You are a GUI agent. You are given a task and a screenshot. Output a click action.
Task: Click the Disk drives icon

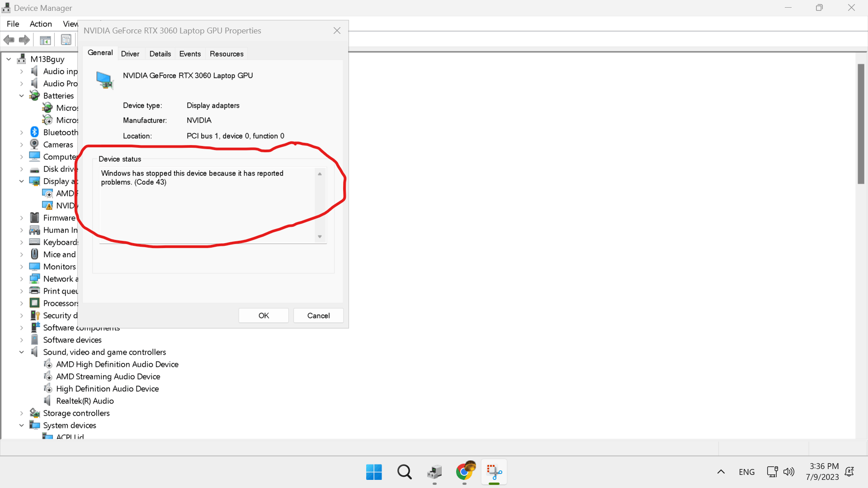(34, 169)
